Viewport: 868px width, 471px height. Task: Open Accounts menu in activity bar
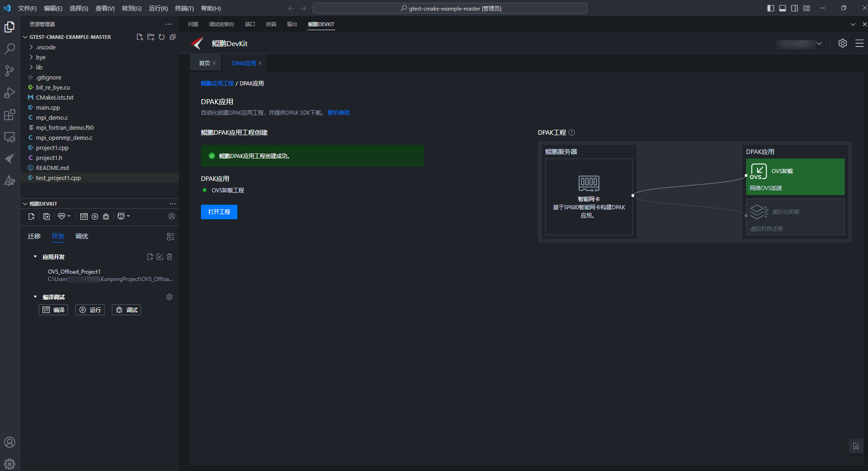(x=10, y=442)
